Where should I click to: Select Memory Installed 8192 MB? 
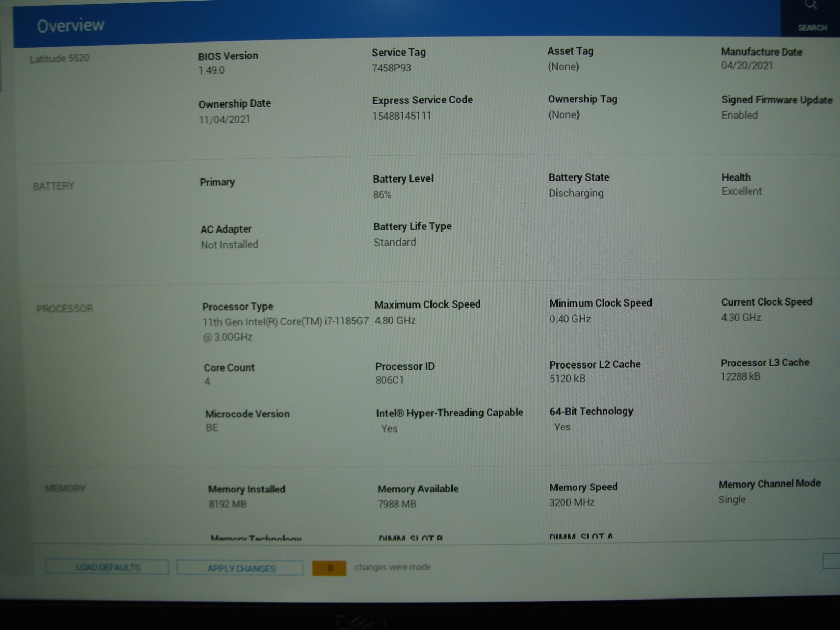(x=227, y=504)
